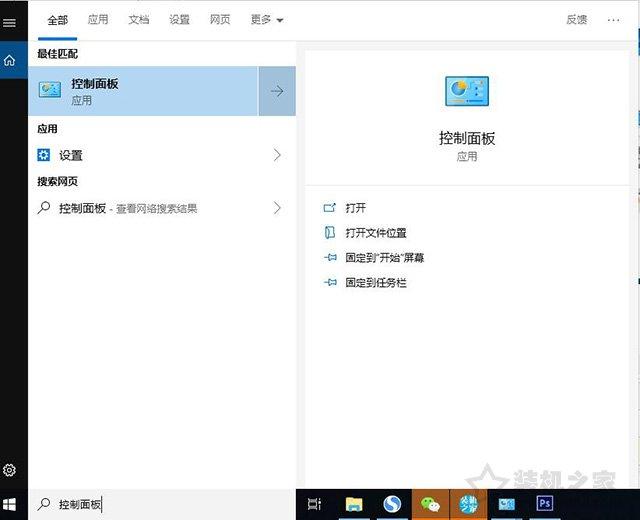Pin Control Panel via 固定到任务栏
Image resolution: width=640 pixels, height=520 pixels.
375,283
